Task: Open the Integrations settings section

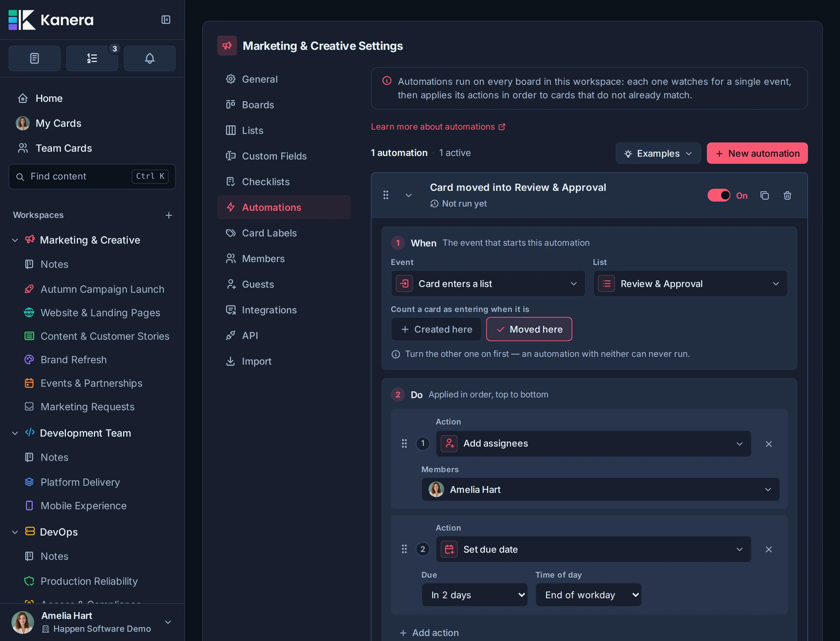Action: click(x=284, y=310)
